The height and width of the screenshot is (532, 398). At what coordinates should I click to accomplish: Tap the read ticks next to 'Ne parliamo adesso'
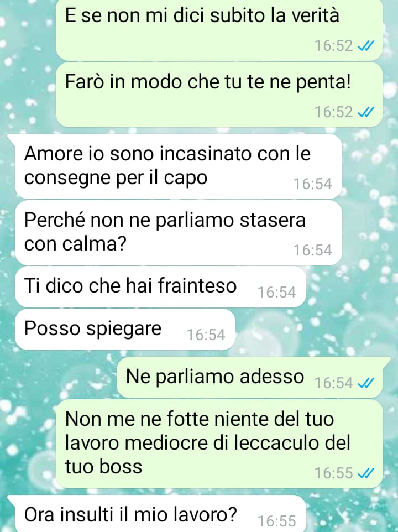coord(366,383)
